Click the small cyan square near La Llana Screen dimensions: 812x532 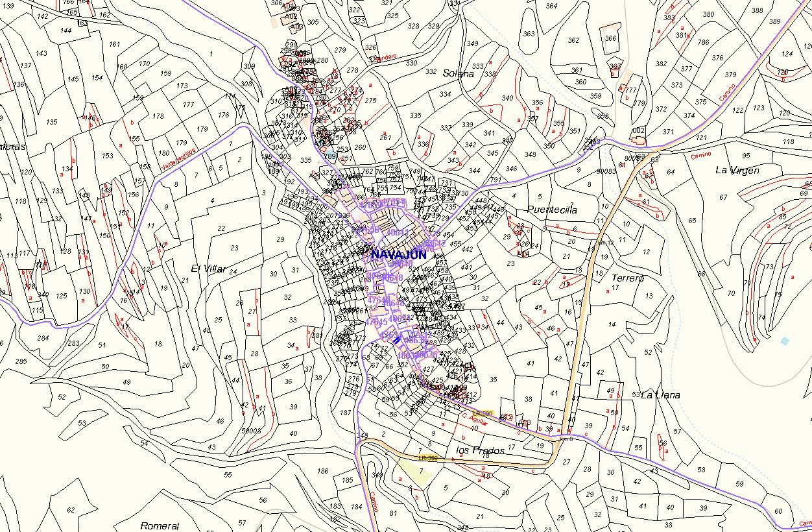[785, 341]
